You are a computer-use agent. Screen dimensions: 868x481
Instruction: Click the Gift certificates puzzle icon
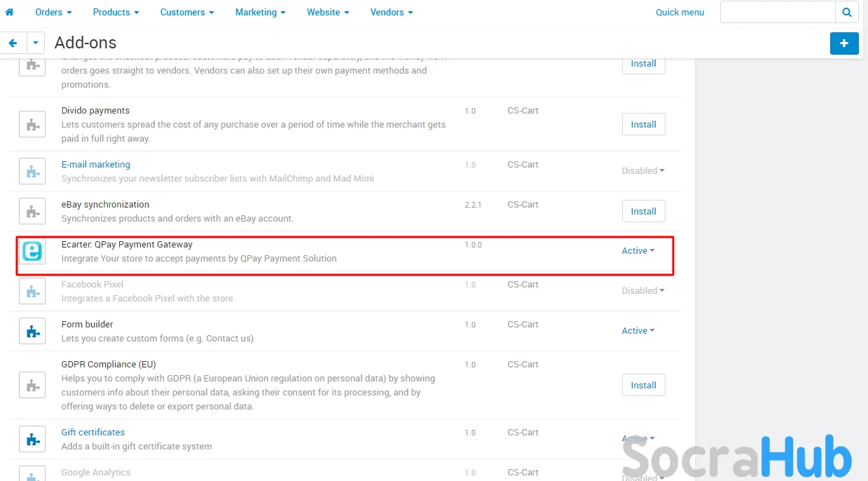click(x=32, y=440)
